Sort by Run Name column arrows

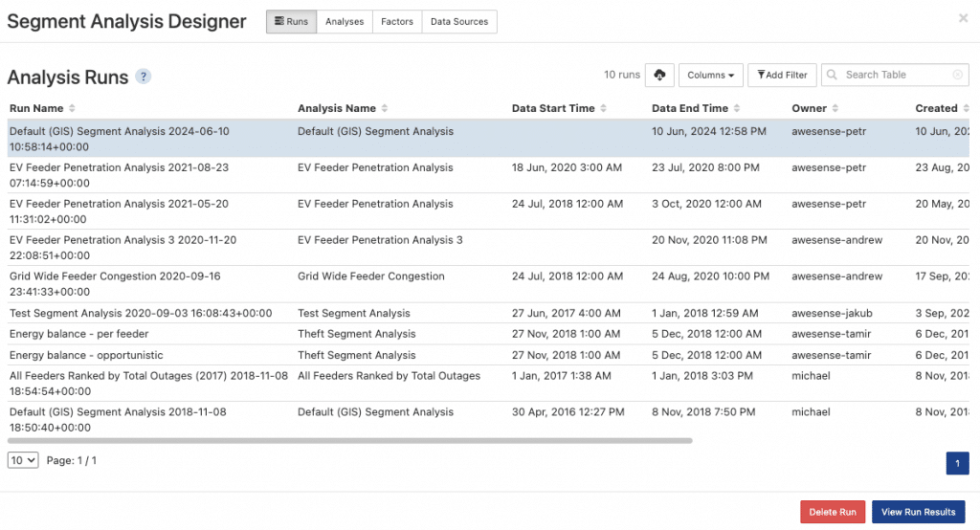72,109
